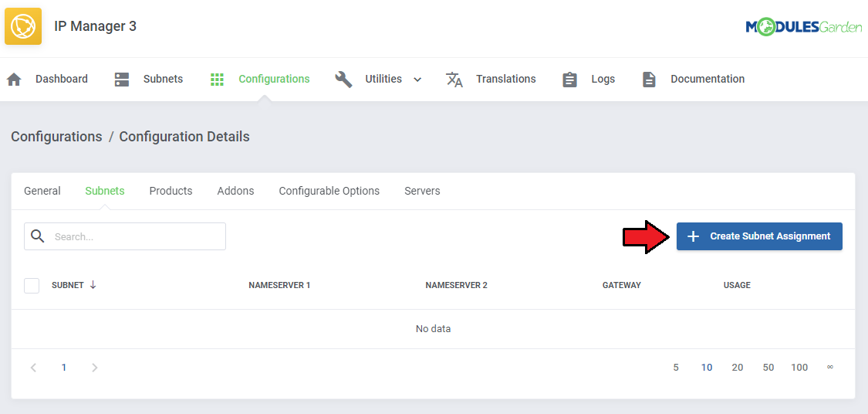Click the Configurations grid icon
Image resolution: width=868 pixels, height=414 pixels.
pyautogui.click(x=217, y=80)
